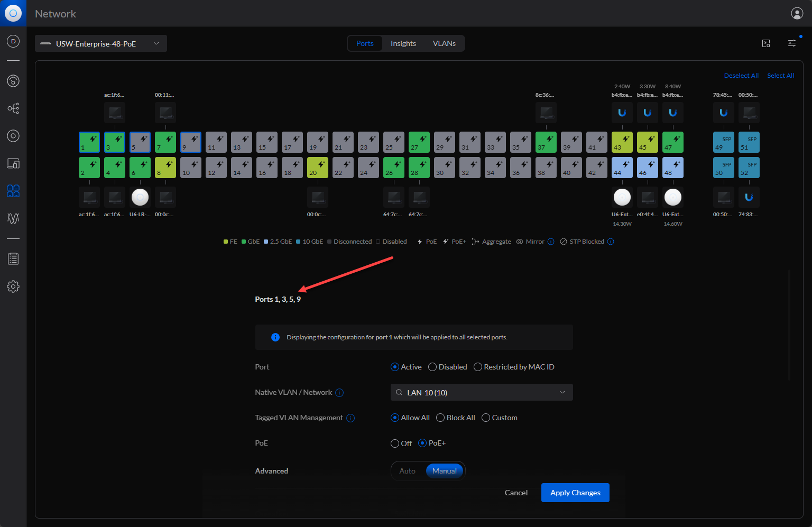
Task: Switch Advanced setting to Auto
Action: [x=407, y=471]
